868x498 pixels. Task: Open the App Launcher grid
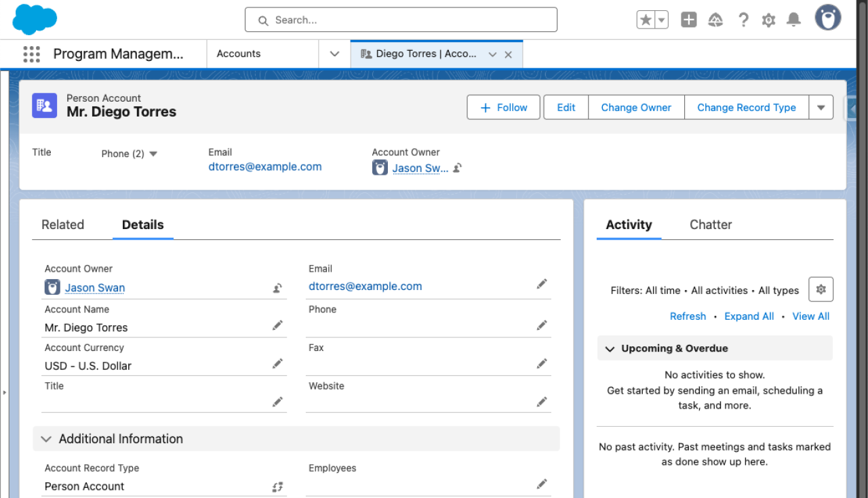point(31,54)
